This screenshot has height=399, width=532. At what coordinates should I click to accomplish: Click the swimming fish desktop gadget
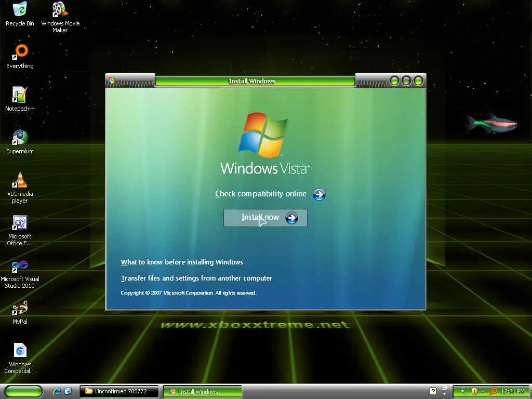click(x=491, y=123)
